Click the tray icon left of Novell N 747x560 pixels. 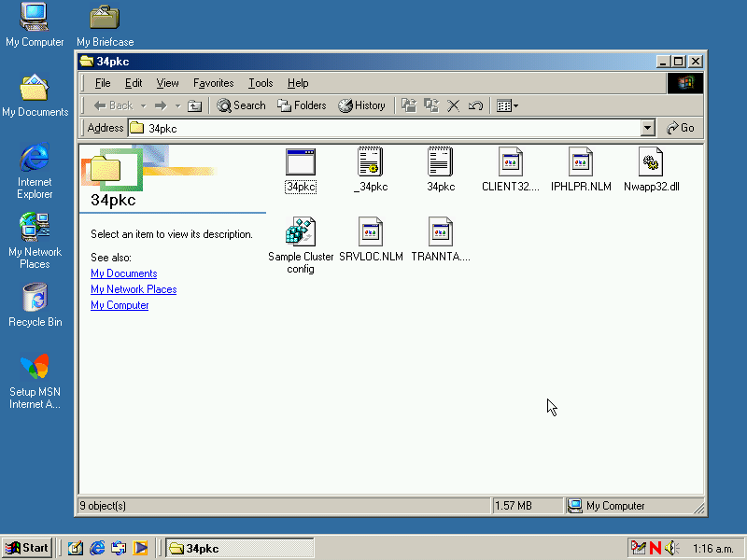pyautogui.click(x=639, y=548)
